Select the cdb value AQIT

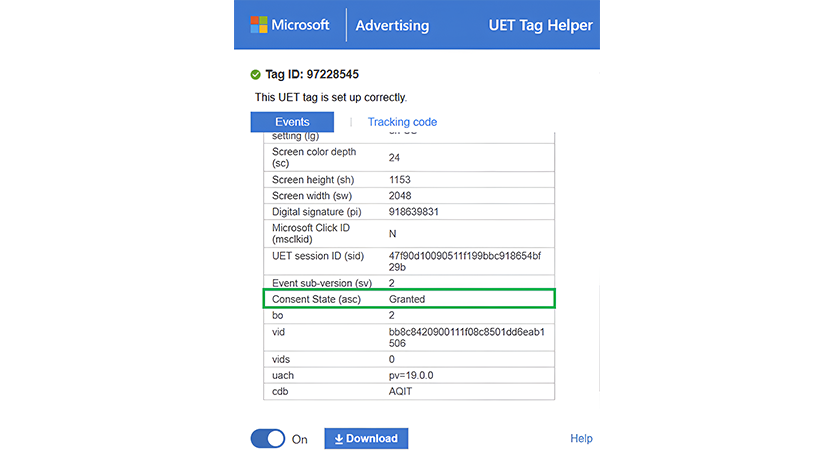coord(401,391)
